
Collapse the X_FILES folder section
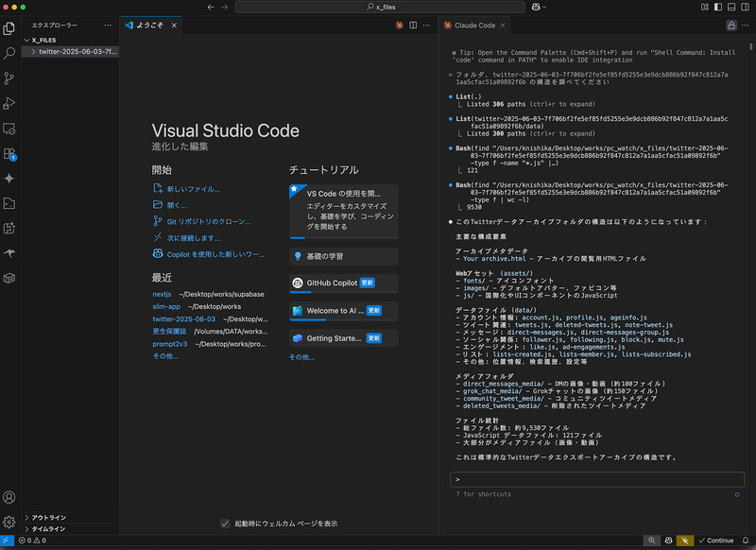point(70,40)
